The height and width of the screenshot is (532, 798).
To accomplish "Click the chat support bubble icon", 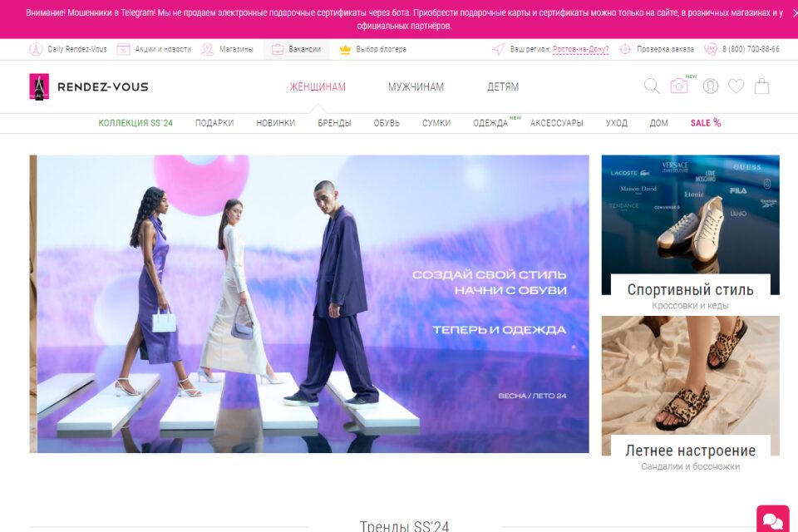I will [772, 520].
